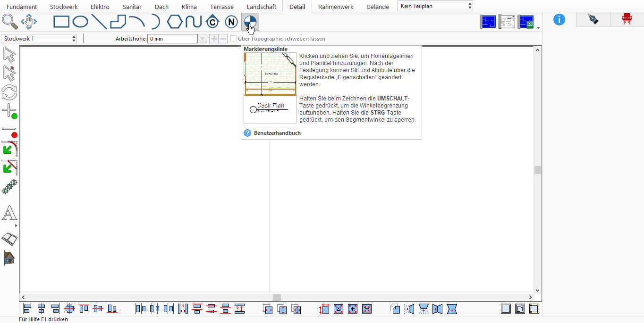Open the 'Kein Teilplan' dropdown
Screen dimensions: 644x323
point(435,6)
